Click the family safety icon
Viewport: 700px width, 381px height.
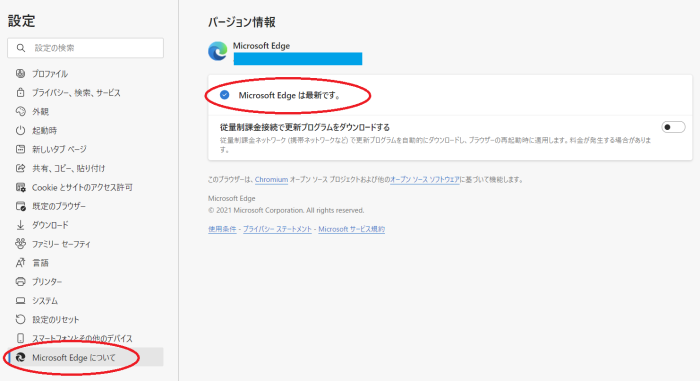pyautogui.click(x=21, y=244)
